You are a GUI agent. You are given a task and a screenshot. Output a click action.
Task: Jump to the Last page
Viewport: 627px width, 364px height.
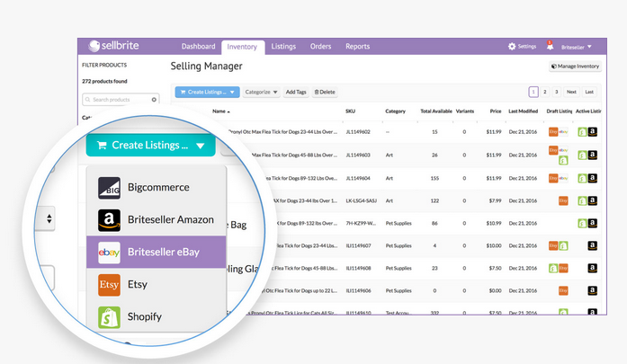point(589,92)
